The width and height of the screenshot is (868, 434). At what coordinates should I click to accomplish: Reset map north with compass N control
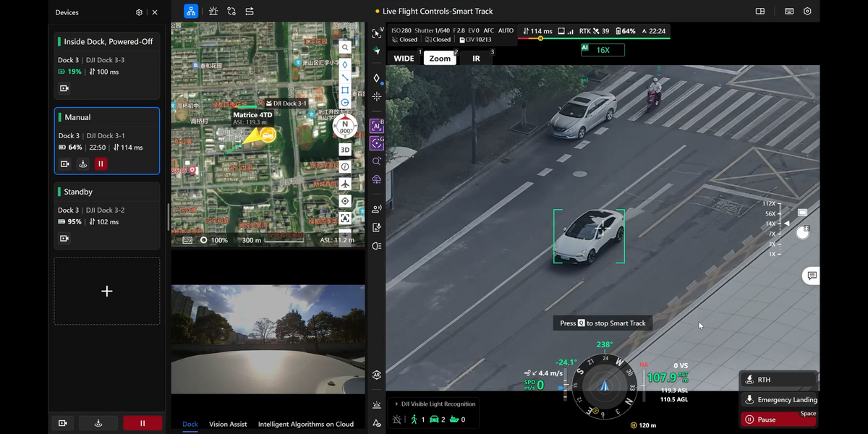(x=345, y=127)
